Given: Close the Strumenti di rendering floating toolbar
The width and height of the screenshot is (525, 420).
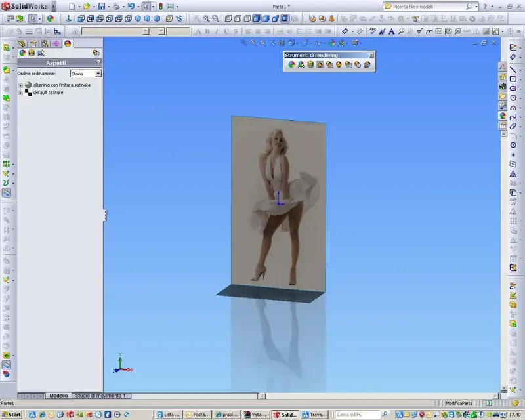Looking at the screenshot, I should [x=371, y=55].
